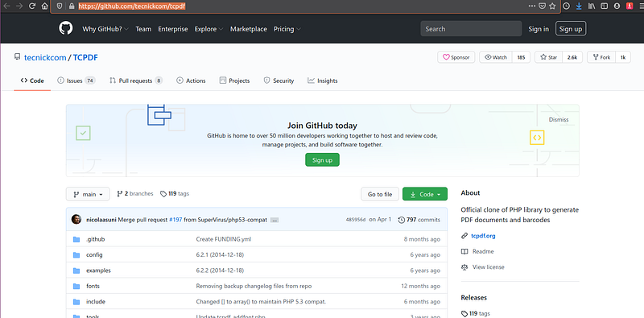The image size is (644, 318).
Task: Switch to the Code tab
Action: (32, 81)
